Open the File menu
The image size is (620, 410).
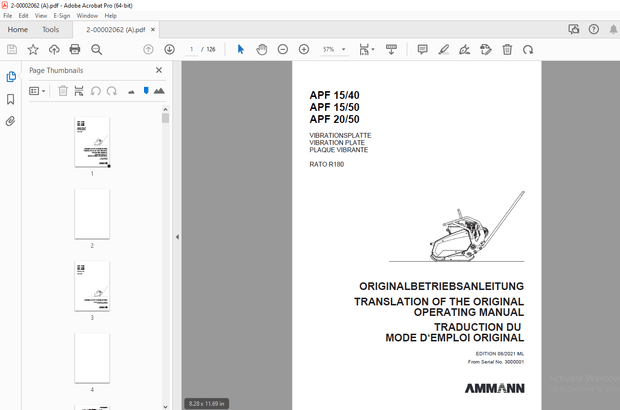8,16
